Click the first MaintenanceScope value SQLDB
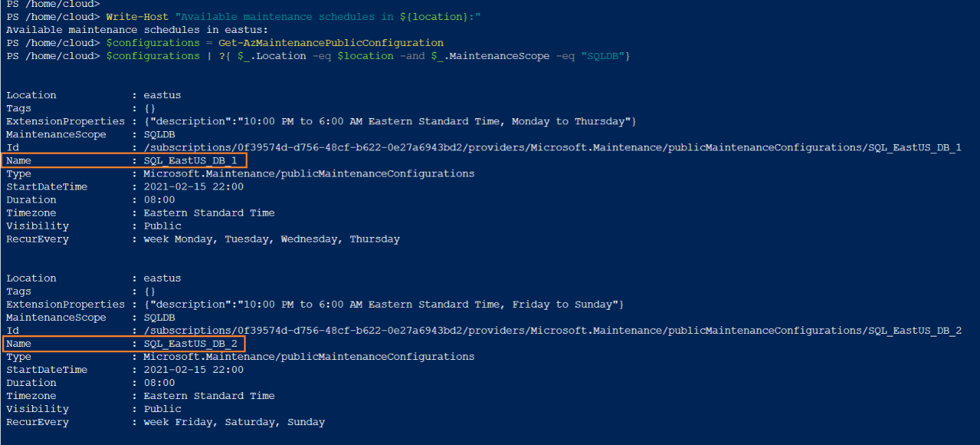 click(159, 135)
